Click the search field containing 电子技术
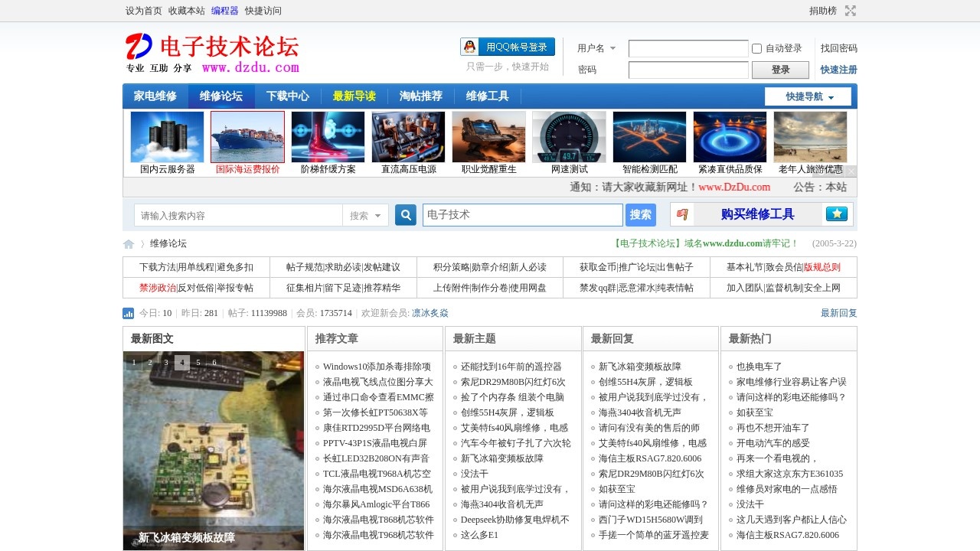The image size is (980, 551). click(523, 215)
